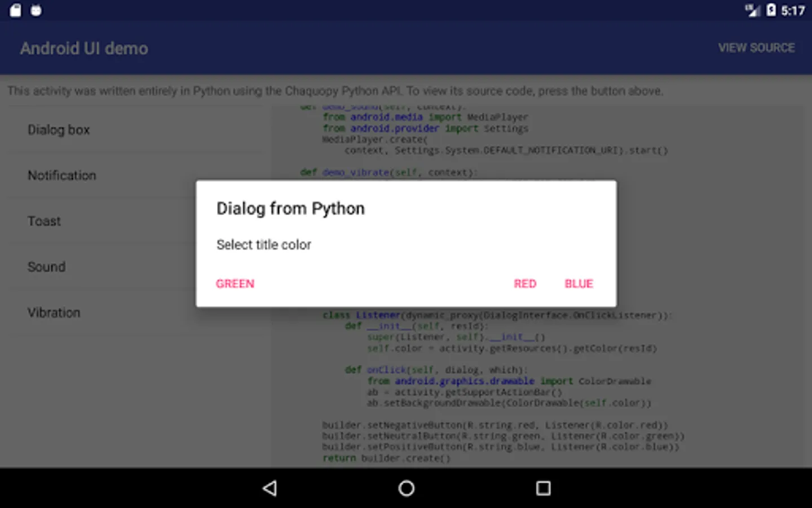
Task: Choose GREEN in the dialog
Action: pyautogui.click(x=235, y=283)
